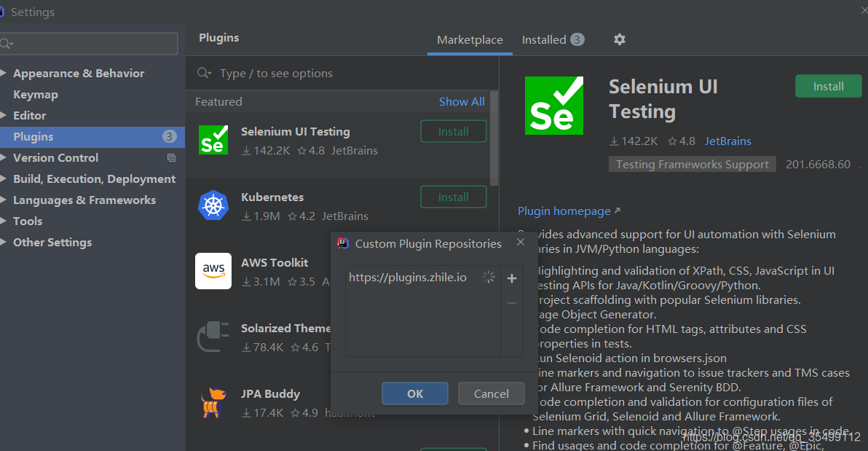Expand Appearance & Behavior settings

point(4,73)
